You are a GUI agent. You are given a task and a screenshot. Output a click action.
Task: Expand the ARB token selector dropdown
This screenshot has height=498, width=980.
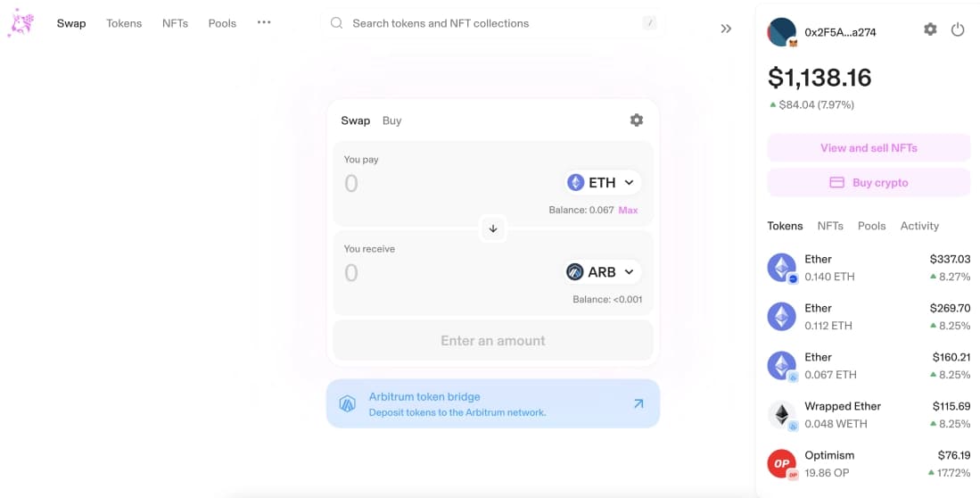coord(603,272)
